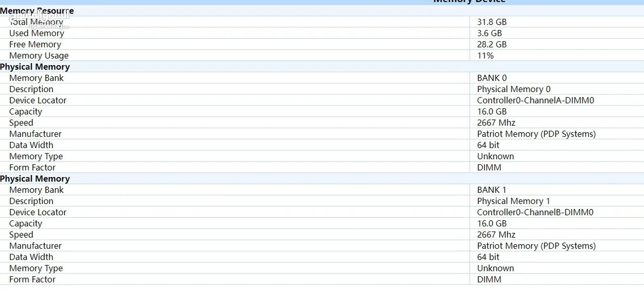Click the 11% memory usage value
This screenshot has height=291, width=644.
click(x=485, y=56)
